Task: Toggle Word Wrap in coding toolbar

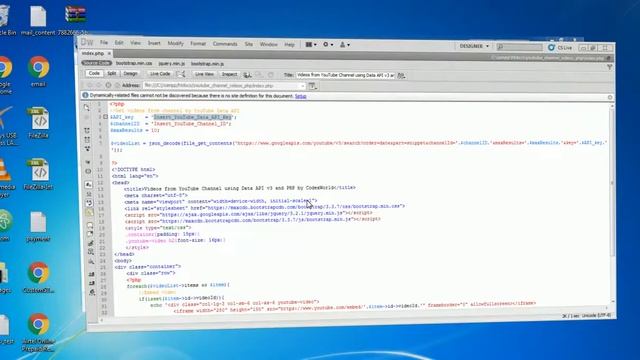Action: 89,203
